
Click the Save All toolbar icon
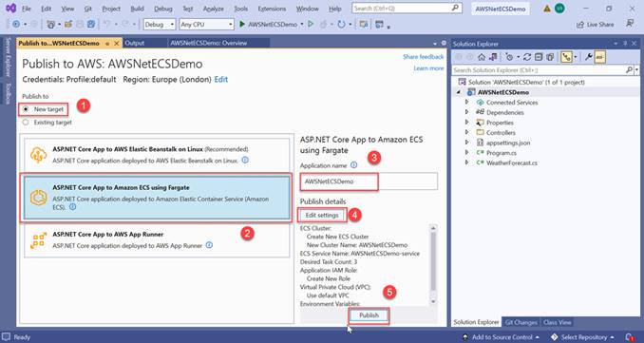coord(91,25)
